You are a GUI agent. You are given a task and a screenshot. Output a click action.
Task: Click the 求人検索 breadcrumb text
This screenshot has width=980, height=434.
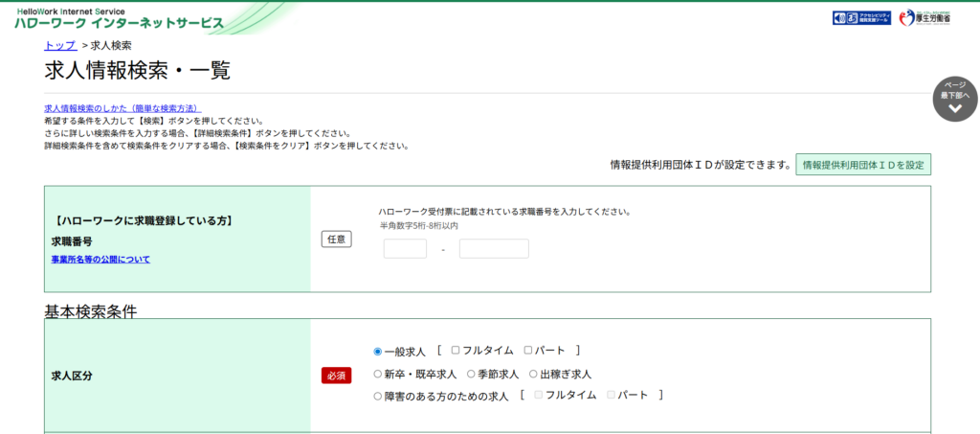tap(111, 45)
